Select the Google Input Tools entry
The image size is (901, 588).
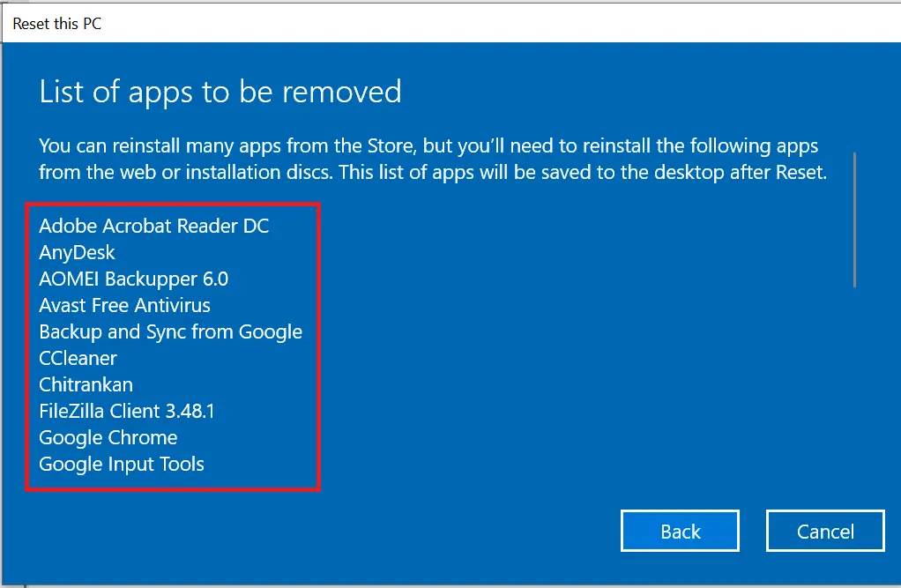122,464
